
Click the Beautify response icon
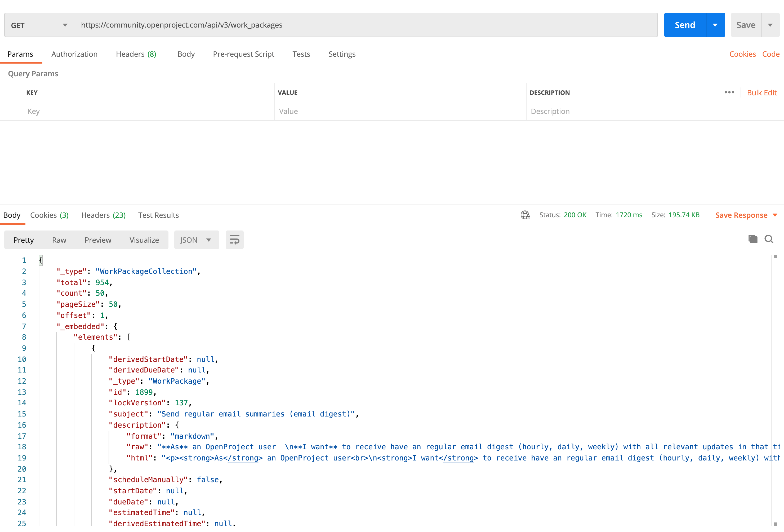(x=234, y=240)
